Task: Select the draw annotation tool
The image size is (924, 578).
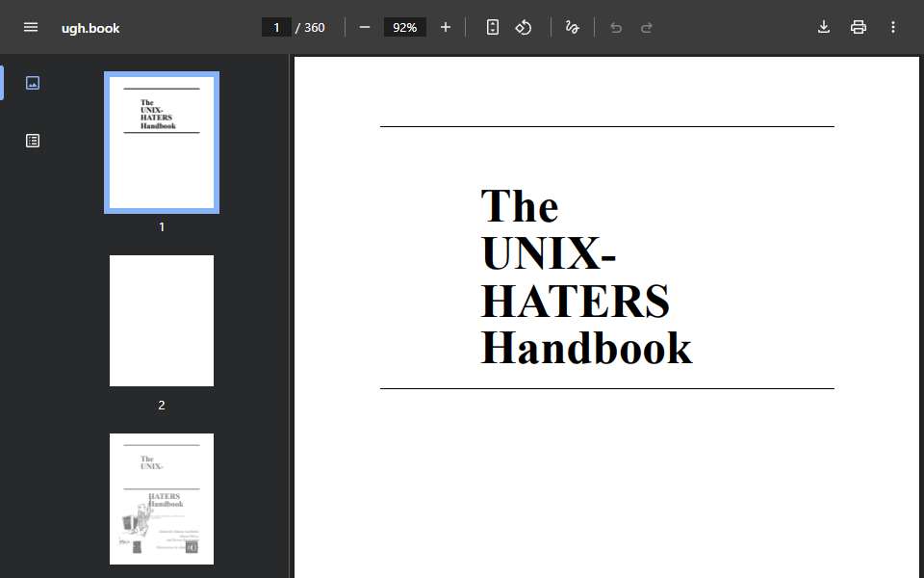Action: (572, 27)
